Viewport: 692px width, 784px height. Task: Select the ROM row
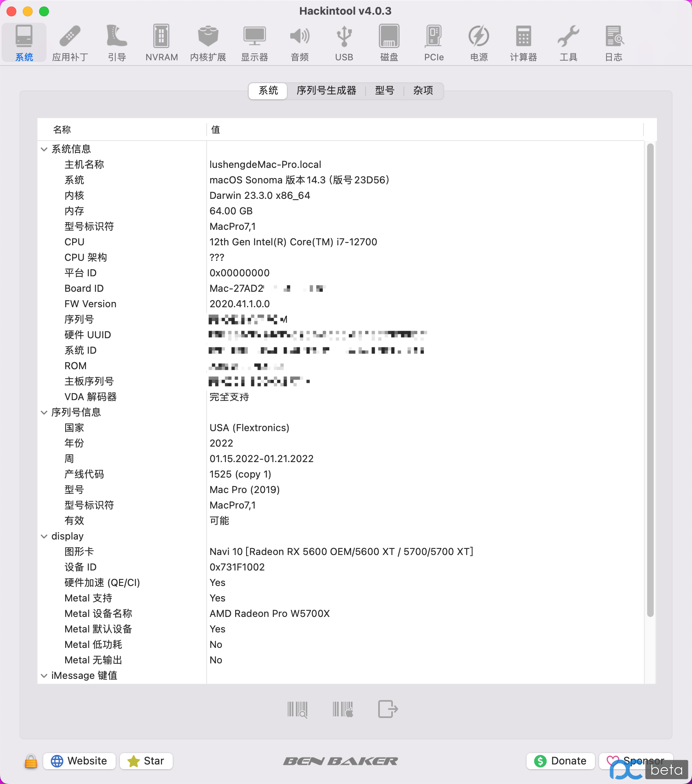(341, 366)
